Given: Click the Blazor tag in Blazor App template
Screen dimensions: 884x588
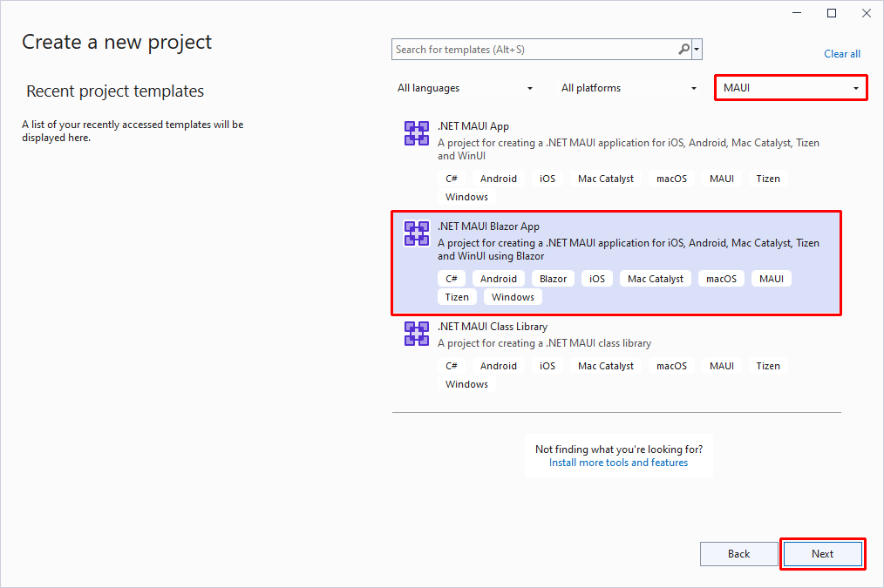Looking at the screenshot, I should coord(553,279).
